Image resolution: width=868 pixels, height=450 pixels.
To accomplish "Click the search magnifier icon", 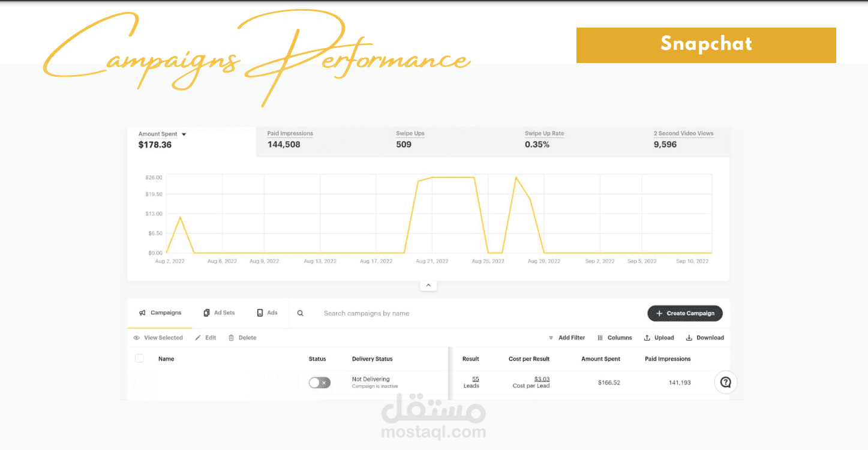I will (301, 313).
